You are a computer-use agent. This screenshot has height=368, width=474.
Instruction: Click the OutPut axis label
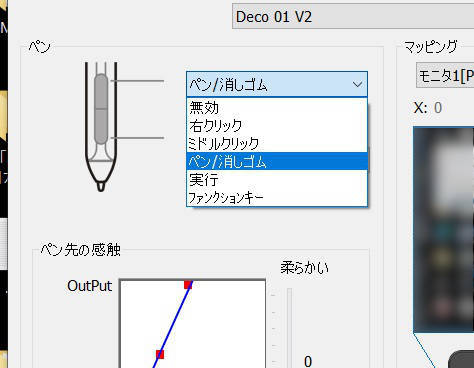tap(89, 286)
